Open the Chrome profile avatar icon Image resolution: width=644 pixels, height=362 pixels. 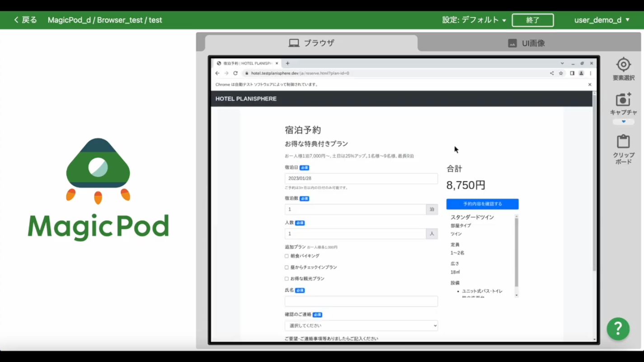point(581,73)
